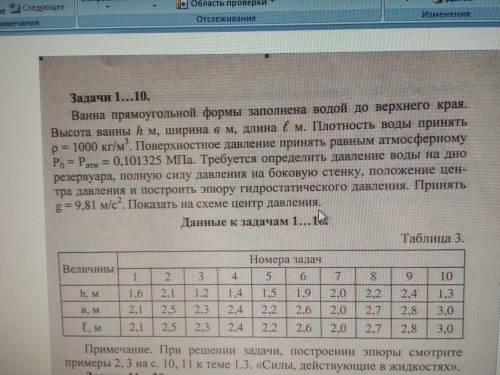
Task: Click the caption Таблица 3.
Action: (432, 238)
